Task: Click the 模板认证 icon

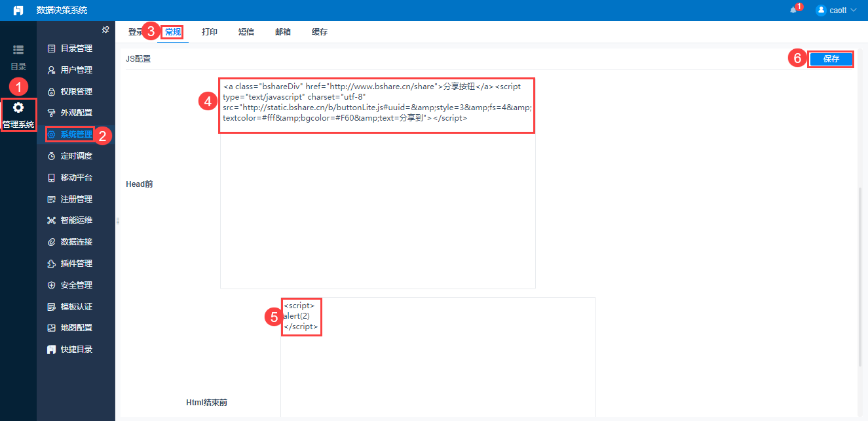Action: click(51, 307)
